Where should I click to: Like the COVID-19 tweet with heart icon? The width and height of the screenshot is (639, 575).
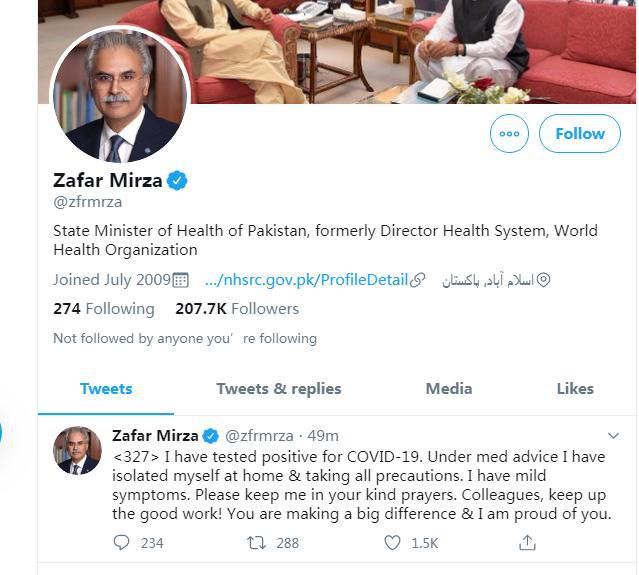[393, 543]
